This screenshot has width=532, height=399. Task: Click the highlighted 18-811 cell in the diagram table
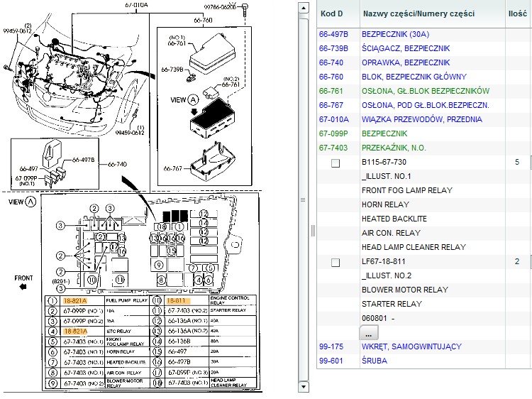click(x=175, y=300)
